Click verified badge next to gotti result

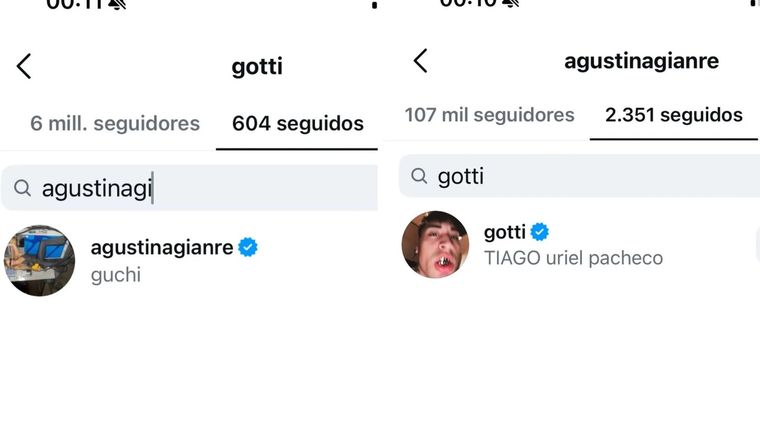click(x=539, y=232)
